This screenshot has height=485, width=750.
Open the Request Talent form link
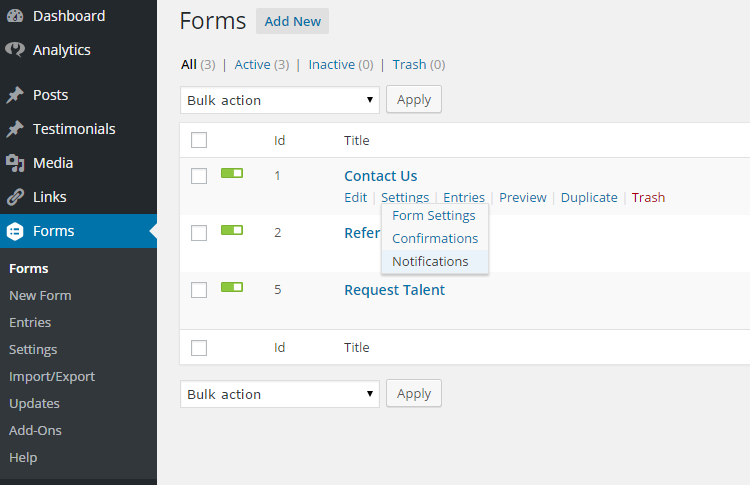395,290
